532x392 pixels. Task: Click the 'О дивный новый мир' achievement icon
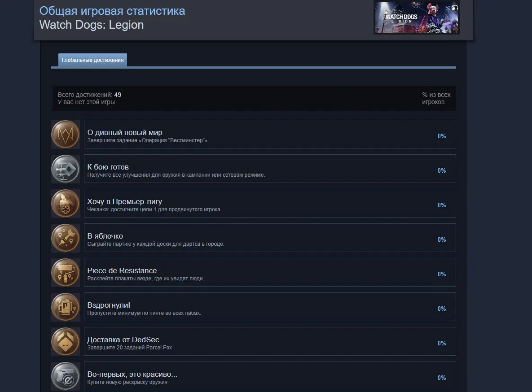[66, 134]
